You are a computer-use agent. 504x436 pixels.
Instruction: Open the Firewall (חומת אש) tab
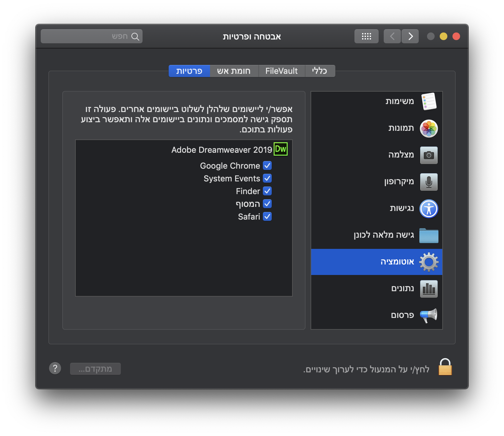tap(234, 71)
